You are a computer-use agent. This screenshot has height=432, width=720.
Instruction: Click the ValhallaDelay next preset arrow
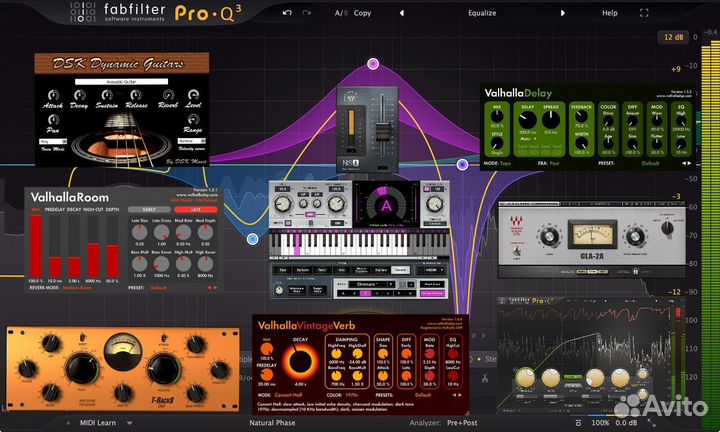[689, 163]
